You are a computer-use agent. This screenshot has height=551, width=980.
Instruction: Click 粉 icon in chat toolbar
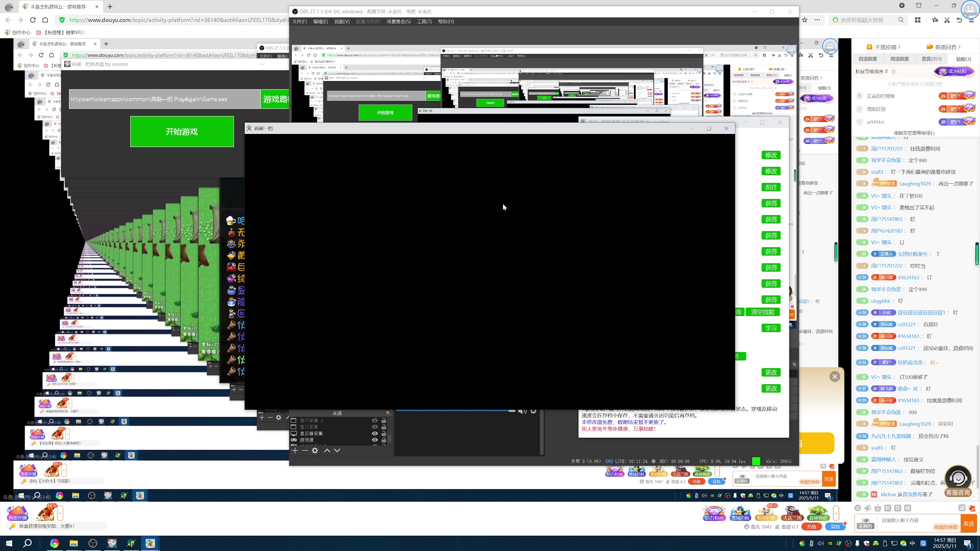(888, 508)
